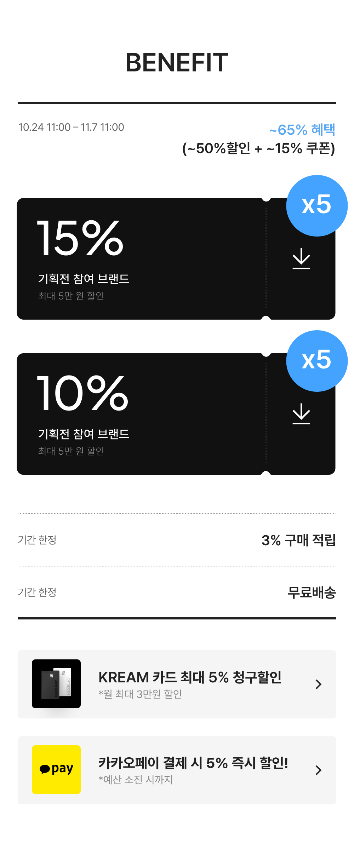Click the *월 최대 3만원 할인 note
Screen dimensions: 354x868
click(140, 694)
